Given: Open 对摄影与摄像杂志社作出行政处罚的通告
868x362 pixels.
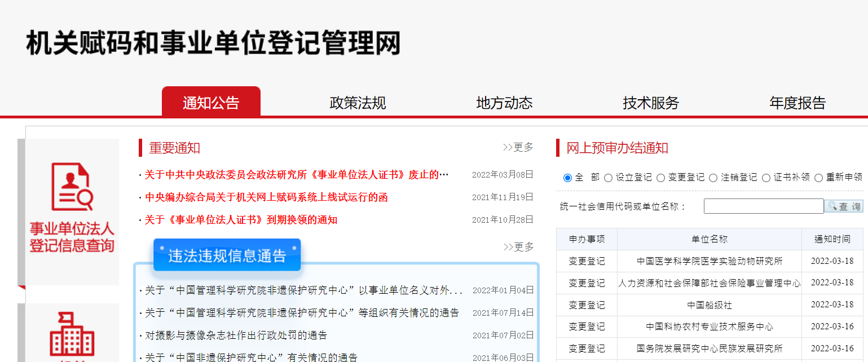Looking at the screenshot, I should [236, 335].
